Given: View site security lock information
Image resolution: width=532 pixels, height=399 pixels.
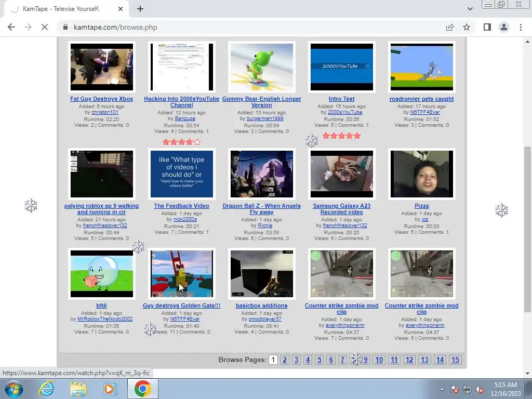Looking at the screenshot, I should (65, 27).
